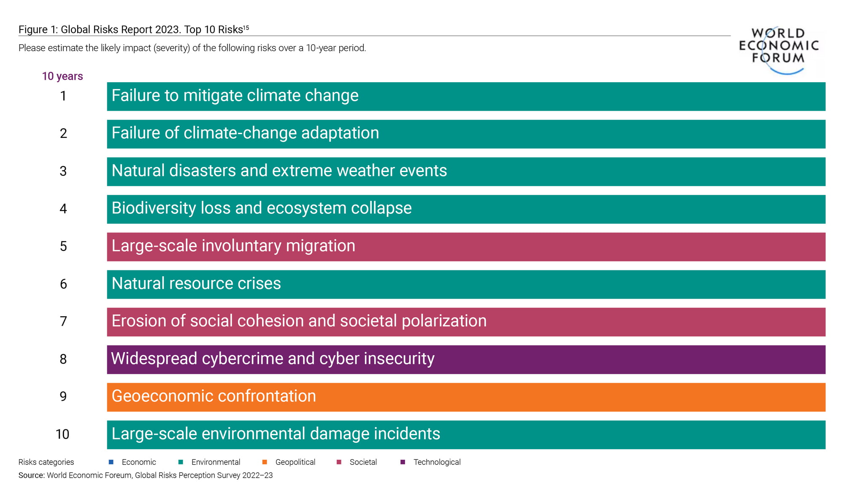The image size is (844, 504).
Task: Click the Natural resource crises bar
Action: click(x=466, y=284)
